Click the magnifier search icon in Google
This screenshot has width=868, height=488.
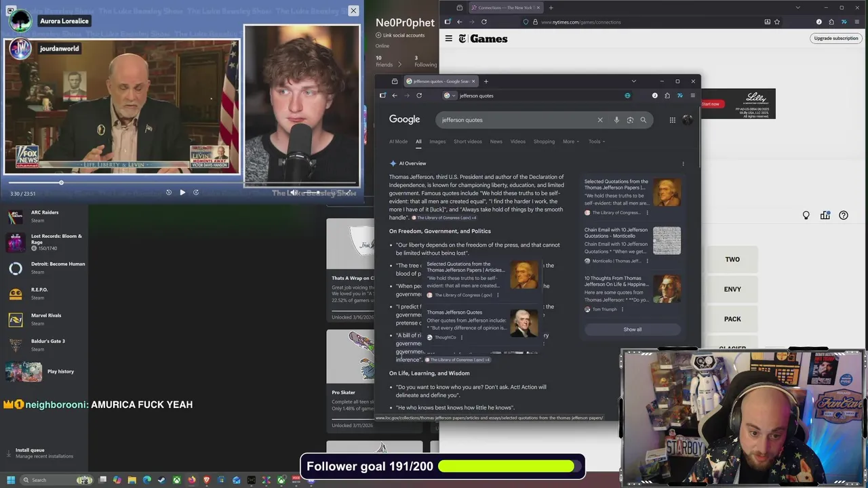pos(644,120)
